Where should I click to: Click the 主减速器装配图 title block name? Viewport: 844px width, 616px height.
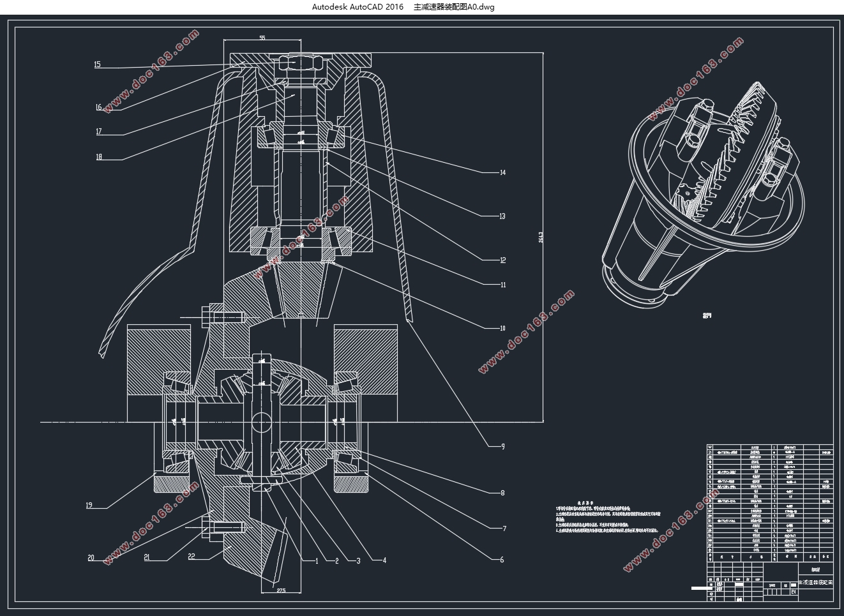(816, 583)
